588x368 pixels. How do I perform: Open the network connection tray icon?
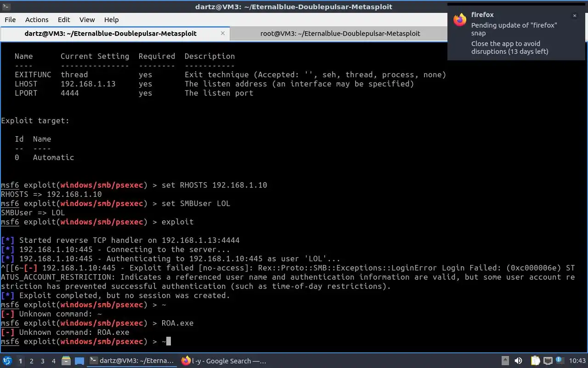(548, 361)
